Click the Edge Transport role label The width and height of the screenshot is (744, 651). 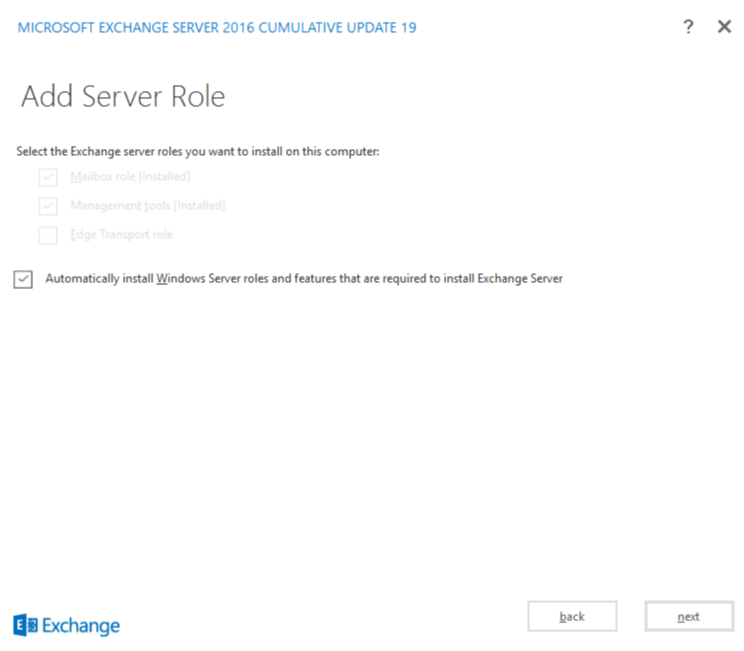(121, 234)
